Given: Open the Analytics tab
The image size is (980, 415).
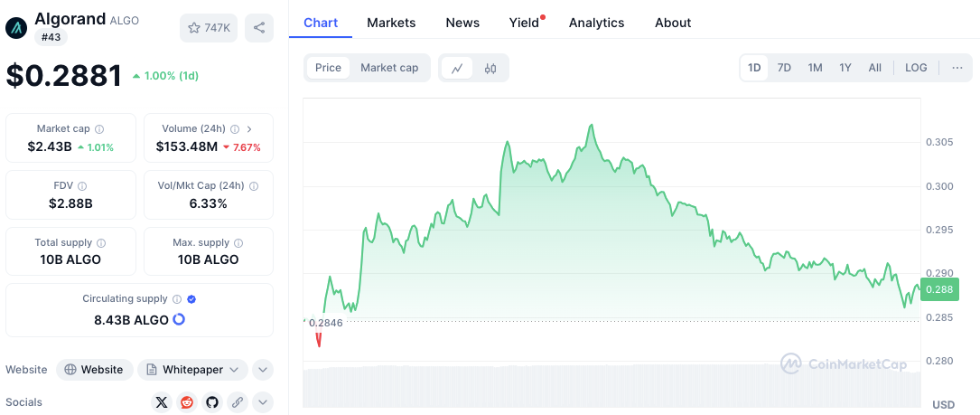Looking at the screenshot, I should pyautogui.click(x=596, y=23).
